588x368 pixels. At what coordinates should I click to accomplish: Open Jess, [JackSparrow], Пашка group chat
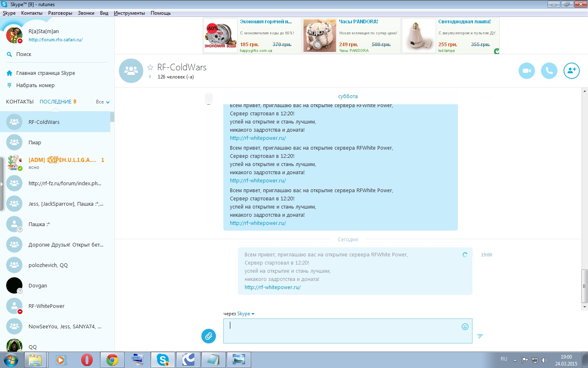[x=55, y=204]
